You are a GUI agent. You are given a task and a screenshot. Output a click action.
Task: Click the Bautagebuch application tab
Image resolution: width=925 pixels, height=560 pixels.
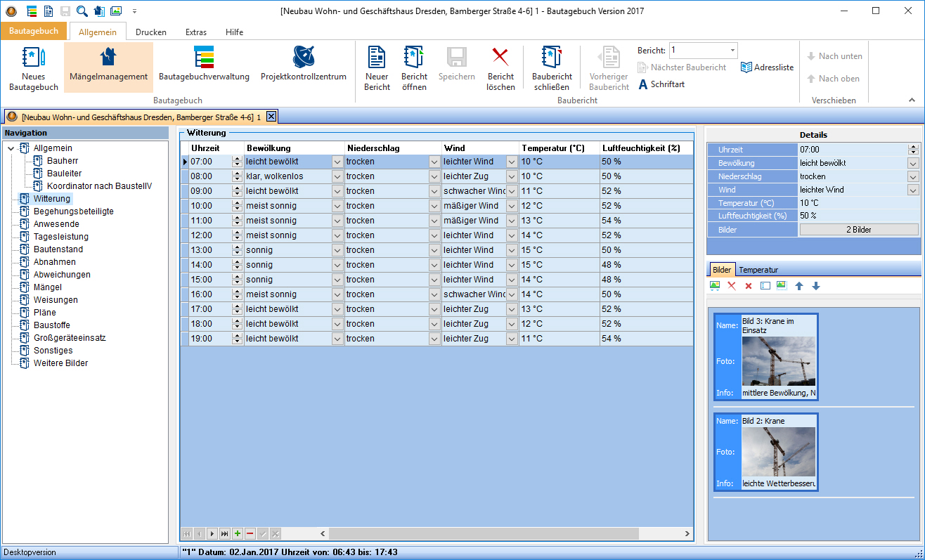point(34,32)
